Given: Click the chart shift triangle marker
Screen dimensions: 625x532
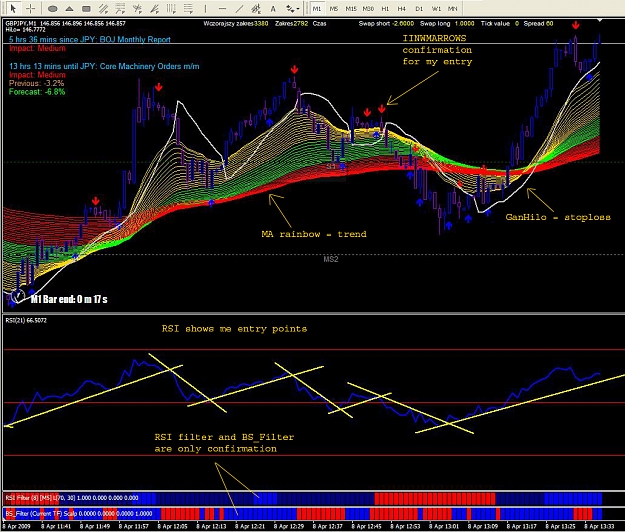Looking at the screenshot, I should click(x=599, y=20).
